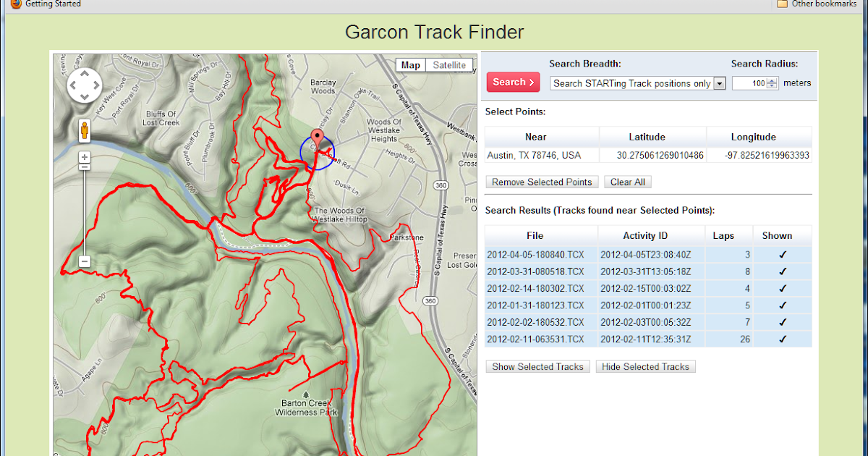This screenshot has height=456, width=868.
Task: Click the Street View pegman icon
Action: point(85,131)
